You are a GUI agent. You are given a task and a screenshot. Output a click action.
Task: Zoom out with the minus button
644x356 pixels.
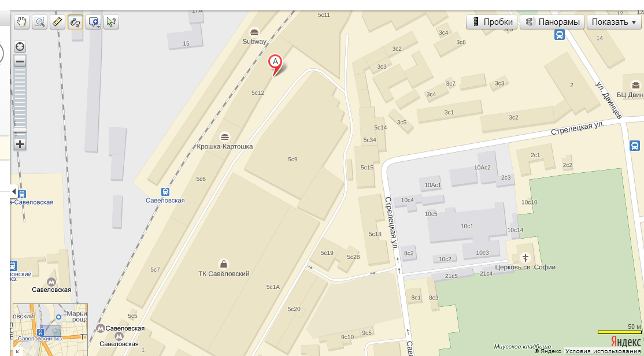(x=20, y=62)
